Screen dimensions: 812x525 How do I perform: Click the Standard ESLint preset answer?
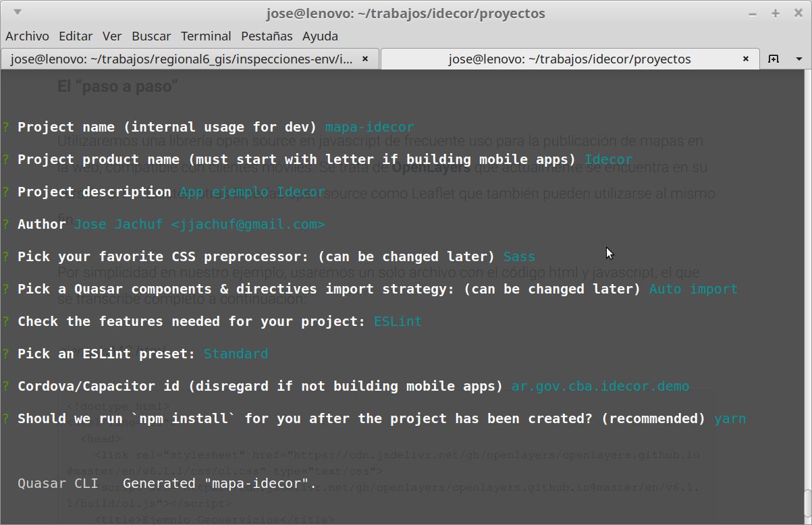tap(236, 354)
